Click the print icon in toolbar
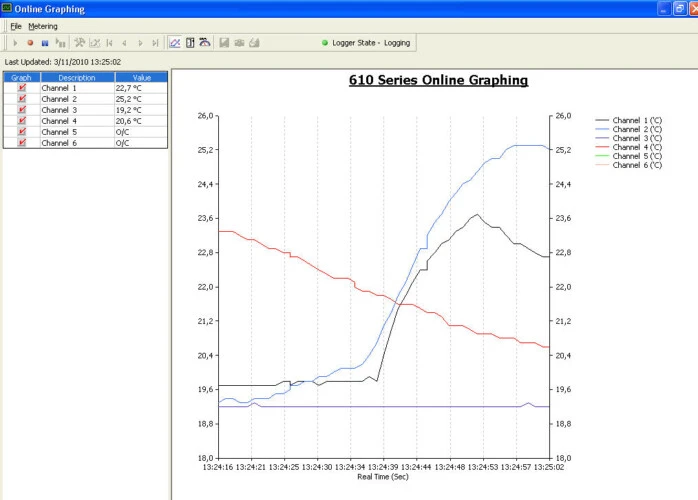 click(x=240, y=43)
